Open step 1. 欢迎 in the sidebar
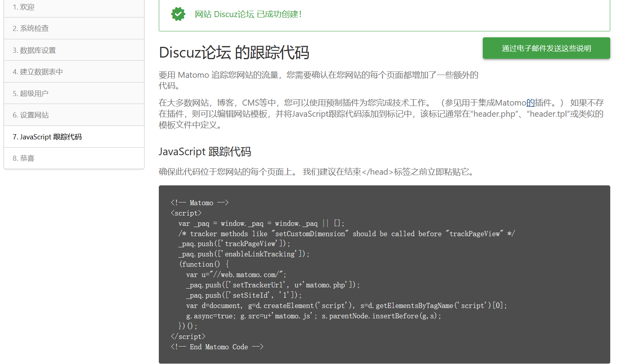Viewport: 644px width, 364px height. click(x=74, y=7)
